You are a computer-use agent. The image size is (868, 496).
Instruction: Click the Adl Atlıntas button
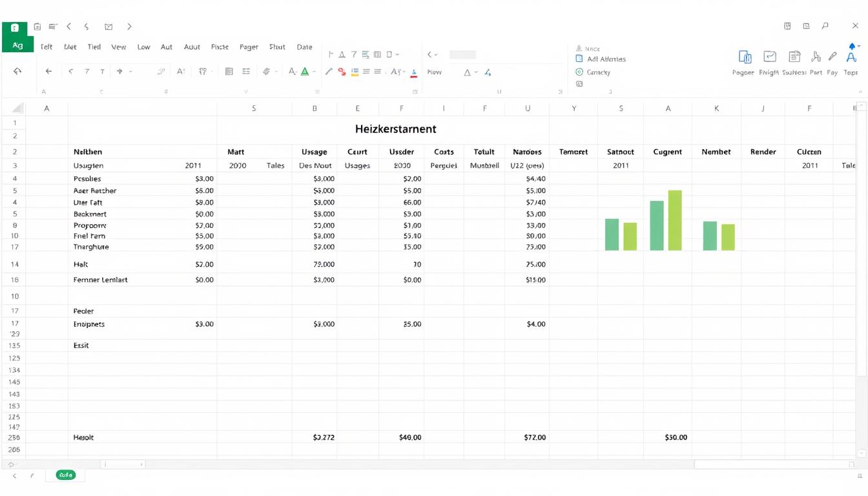tap(601, 59)
